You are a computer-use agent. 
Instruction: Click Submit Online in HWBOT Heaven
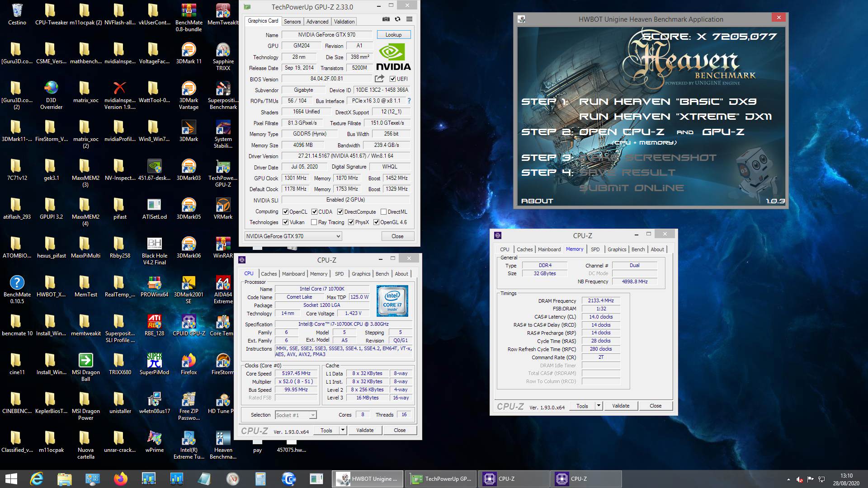click(632, 188)
